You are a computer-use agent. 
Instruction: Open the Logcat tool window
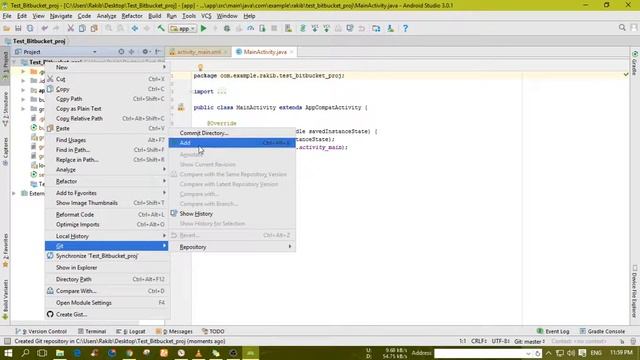(x=131, y=331)
